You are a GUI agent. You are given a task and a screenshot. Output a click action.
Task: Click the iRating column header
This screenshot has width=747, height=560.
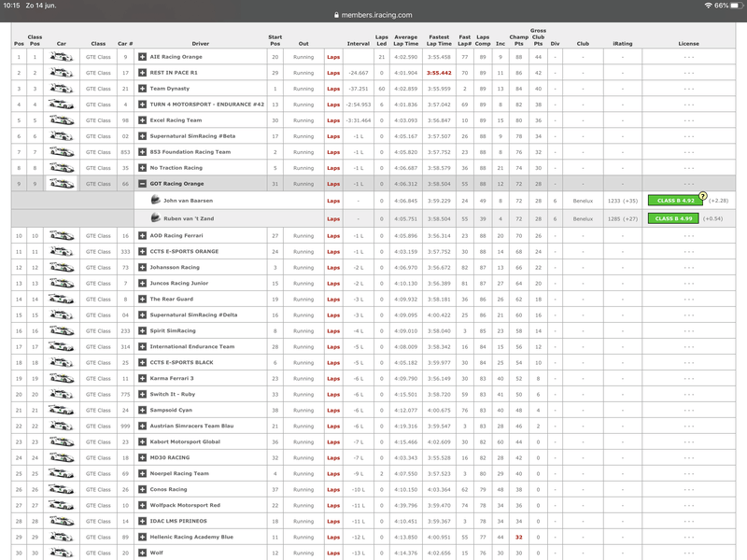pyautogui.click(x=622, y=43)
